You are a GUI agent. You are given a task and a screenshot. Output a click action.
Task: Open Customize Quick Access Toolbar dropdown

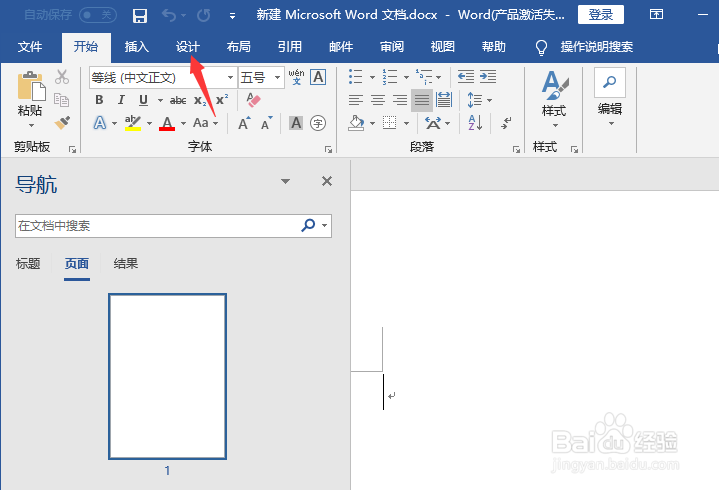click(232, 17)
